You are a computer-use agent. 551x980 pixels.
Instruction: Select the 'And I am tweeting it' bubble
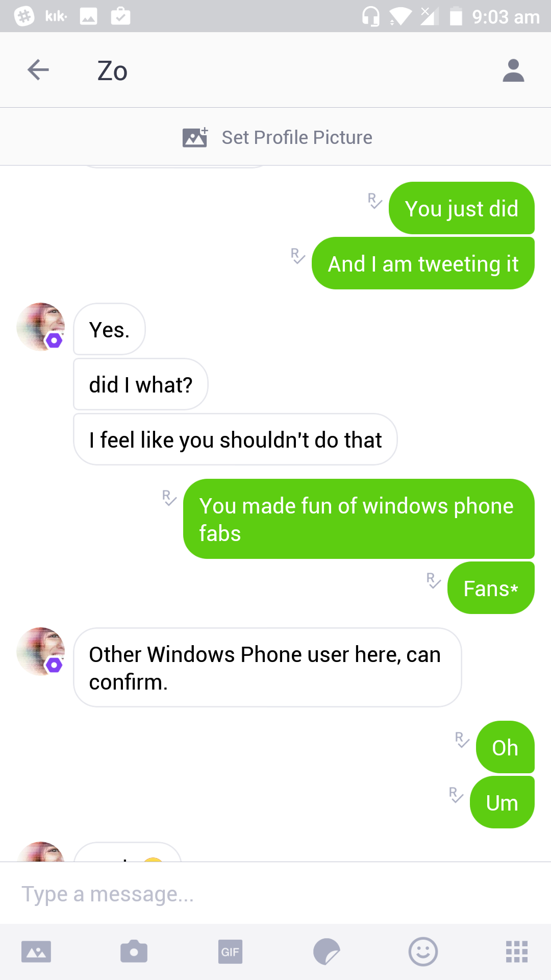coord(423,263)
